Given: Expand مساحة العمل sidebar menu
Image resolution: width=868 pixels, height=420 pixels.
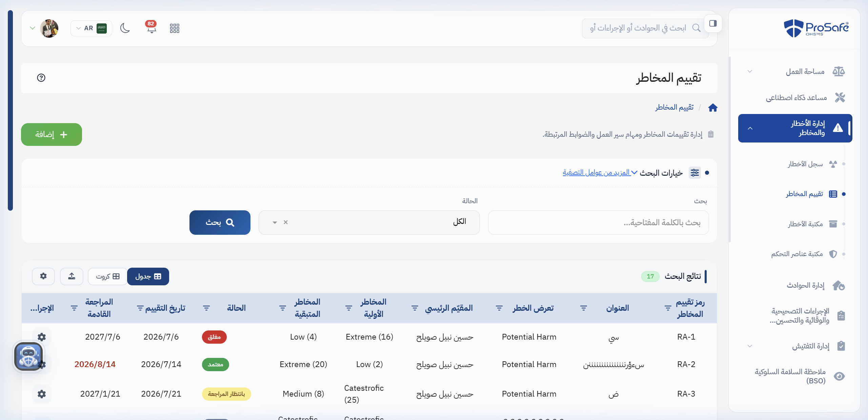Looking at the screenshot, I should (x=795, y=72).
